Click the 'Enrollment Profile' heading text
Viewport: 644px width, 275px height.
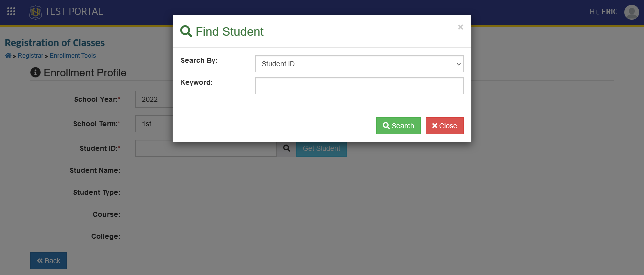[x=85, y=73]
